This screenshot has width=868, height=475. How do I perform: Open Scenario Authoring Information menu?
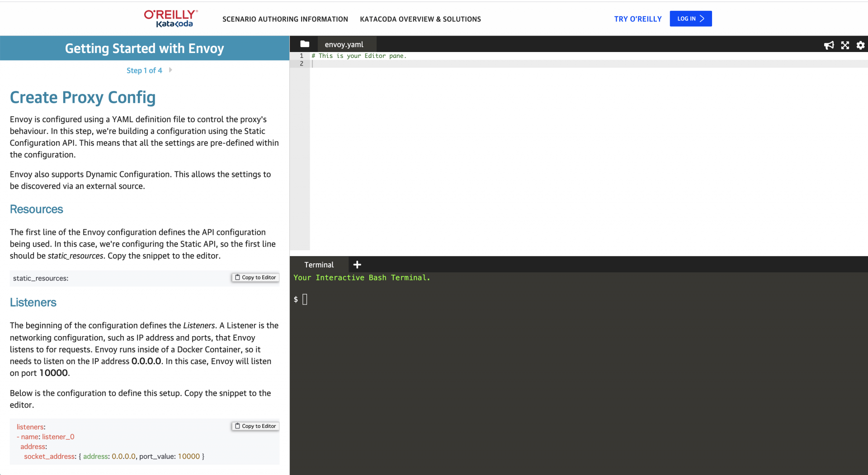[285, 19]
